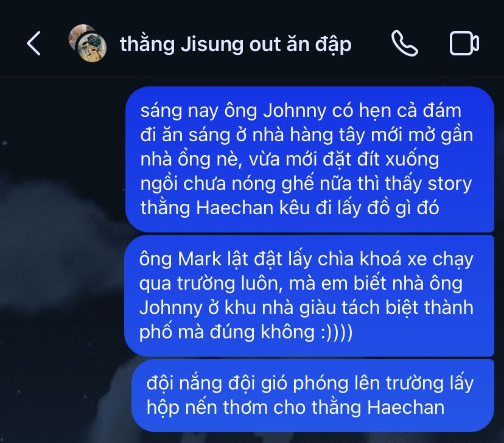Click "Haechan" in the first message bubble
The width and height of the screenshot is (504, 443).
point(234,208)
